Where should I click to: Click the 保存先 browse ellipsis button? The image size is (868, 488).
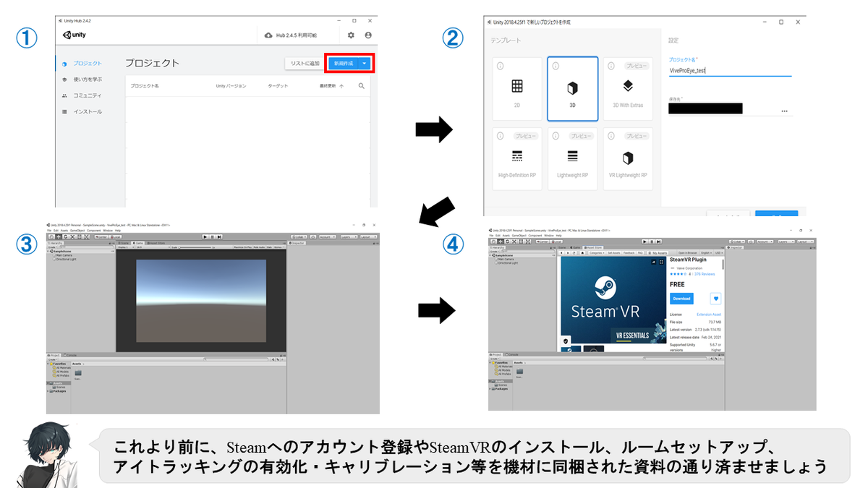784,111
